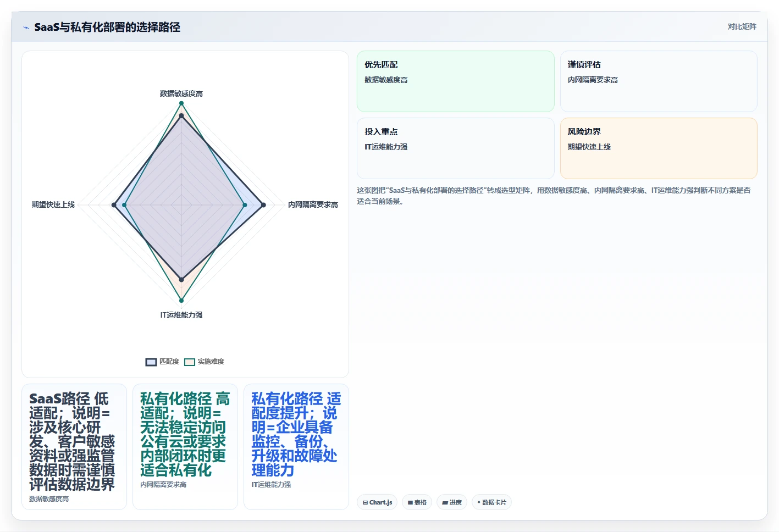
Task: Click left data point of 匹配度 series
Action: click(x=114, y=205)
